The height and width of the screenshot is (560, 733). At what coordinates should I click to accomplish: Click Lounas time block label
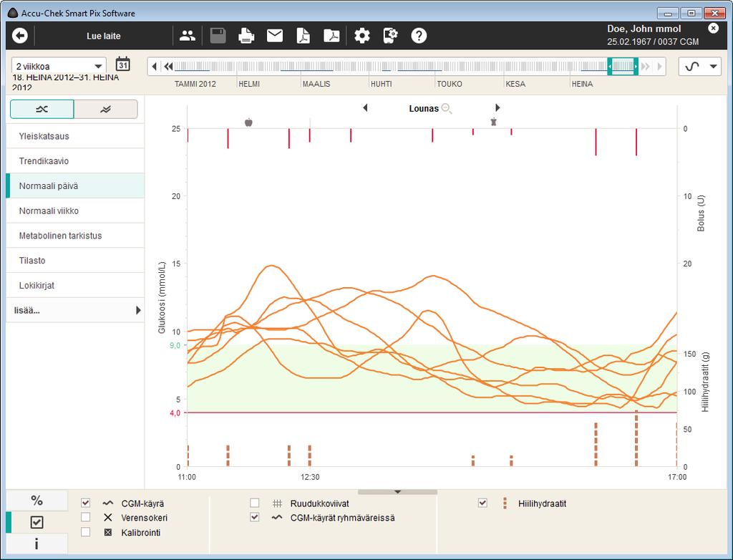(424, 109)
